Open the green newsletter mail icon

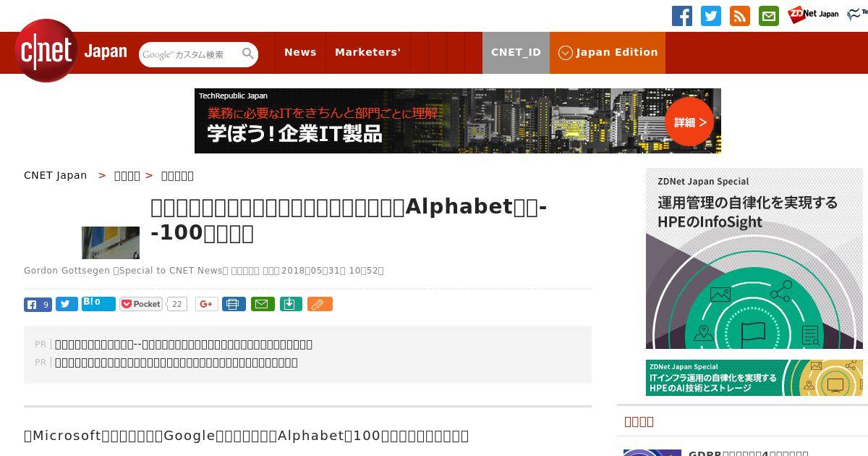(769, 15)
